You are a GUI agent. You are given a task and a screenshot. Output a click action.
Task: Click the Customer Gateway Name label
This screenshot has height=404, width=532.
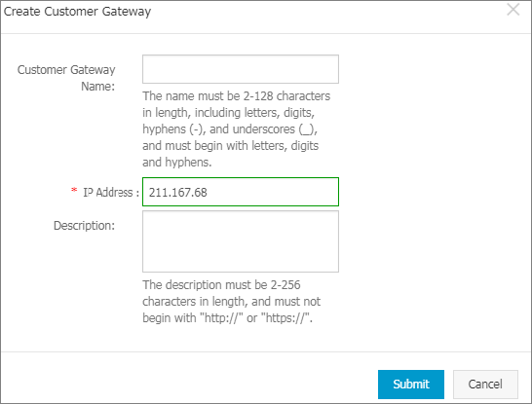coord(66,78)
